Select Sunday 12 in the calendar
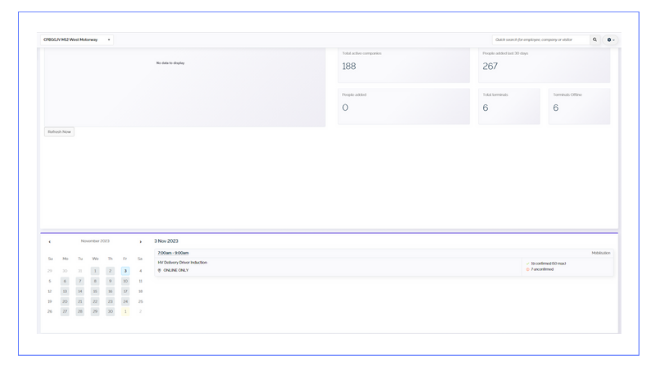Viewport: 654px width, 373px height. point(50,291)
